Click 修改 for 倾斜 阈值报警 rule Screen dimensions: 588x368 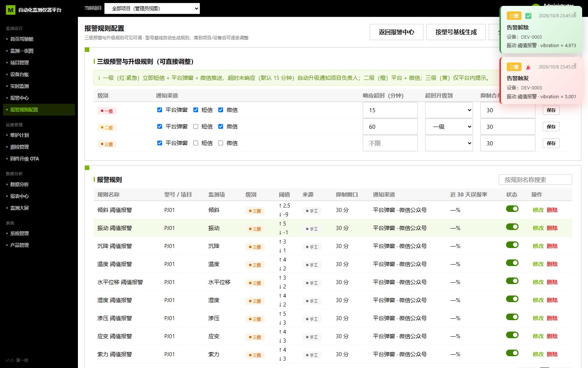[x=538, y=210]
